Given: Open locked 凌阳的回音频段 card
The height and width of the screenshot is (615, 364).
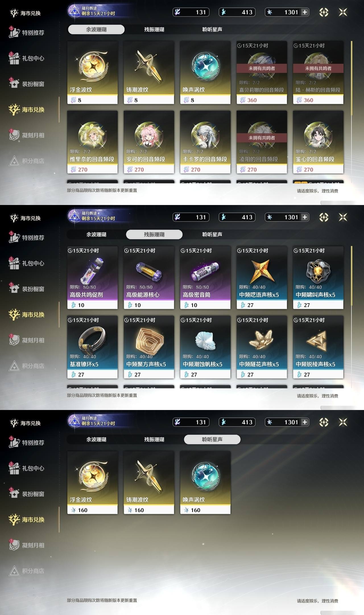Looking at the screenshot, I should coord(262,142).
